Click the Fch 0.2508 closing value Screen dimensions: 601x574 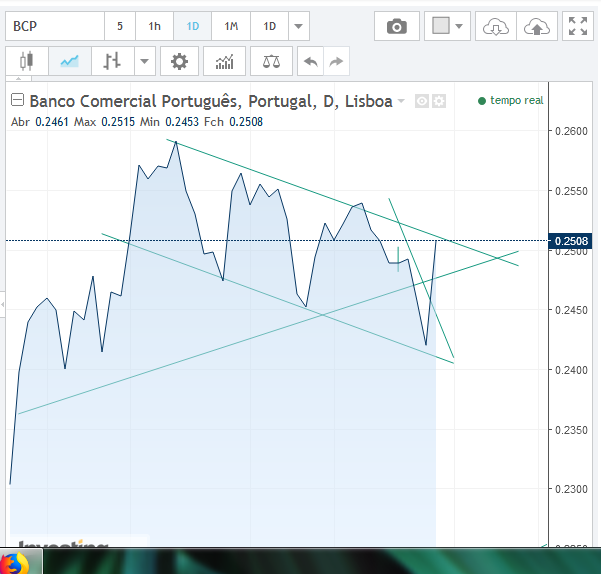coord(233,122)
